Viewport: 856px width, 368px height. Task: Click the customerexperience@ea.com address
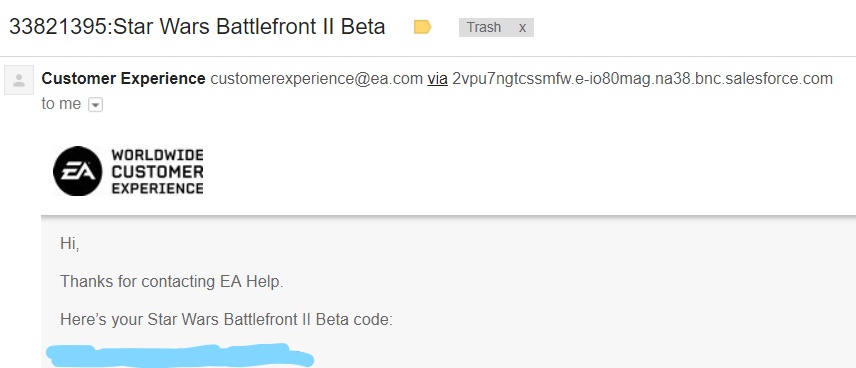coord(317,79)
